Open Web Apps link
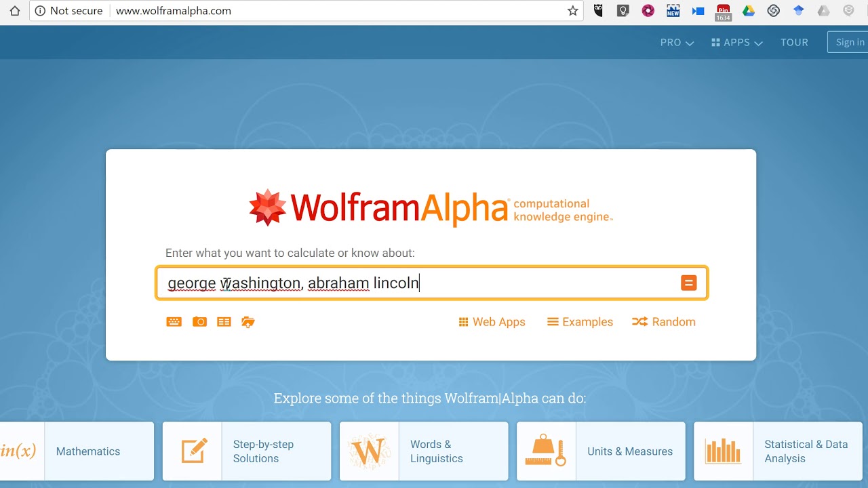 (492, 322)
